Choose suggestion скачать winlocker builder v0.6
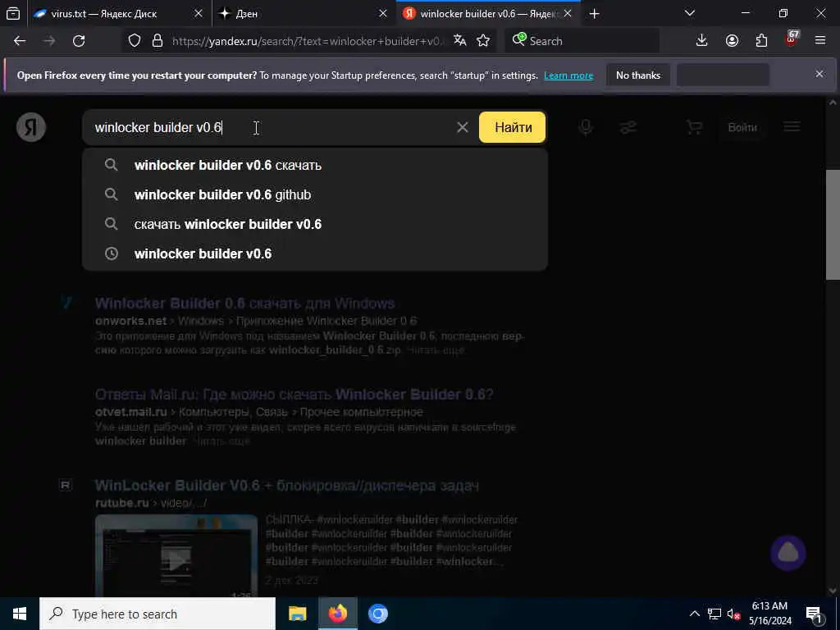840x630 pixels. tap(315, 224)
